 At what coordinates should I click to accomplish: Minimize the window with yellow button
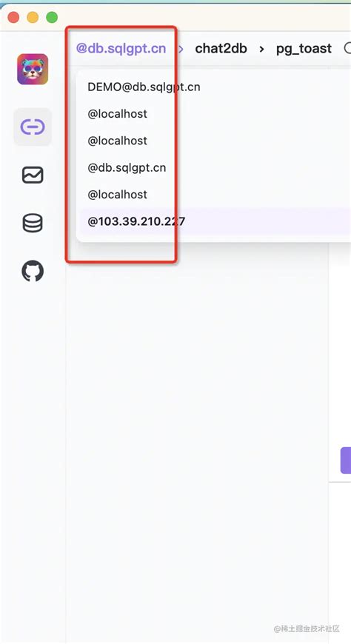[x=33, y=17]
